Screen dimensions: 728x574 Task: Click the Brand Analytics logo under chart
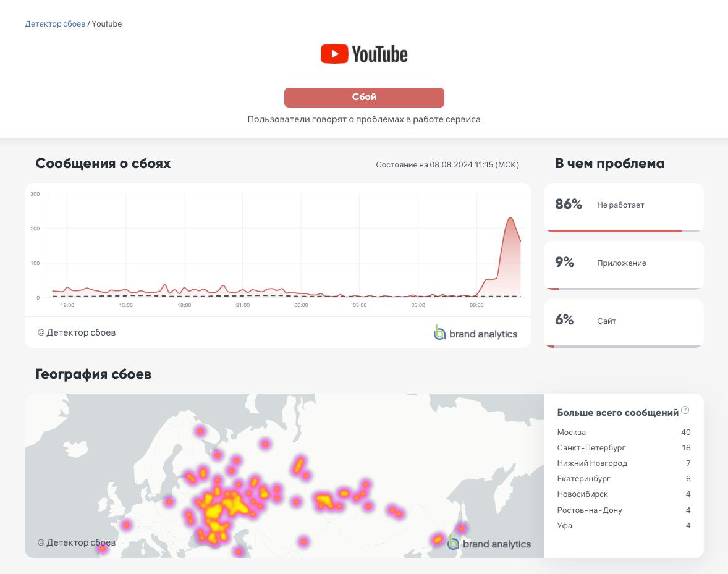pyautogui.click(x=475, y=333)
